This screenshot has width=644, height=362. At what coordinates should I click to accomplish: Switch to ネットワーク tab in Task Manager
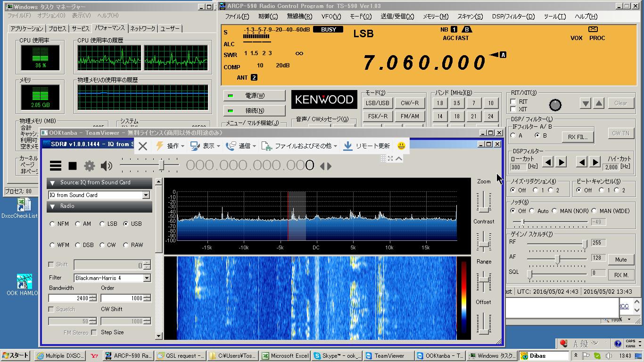(143, 29)
